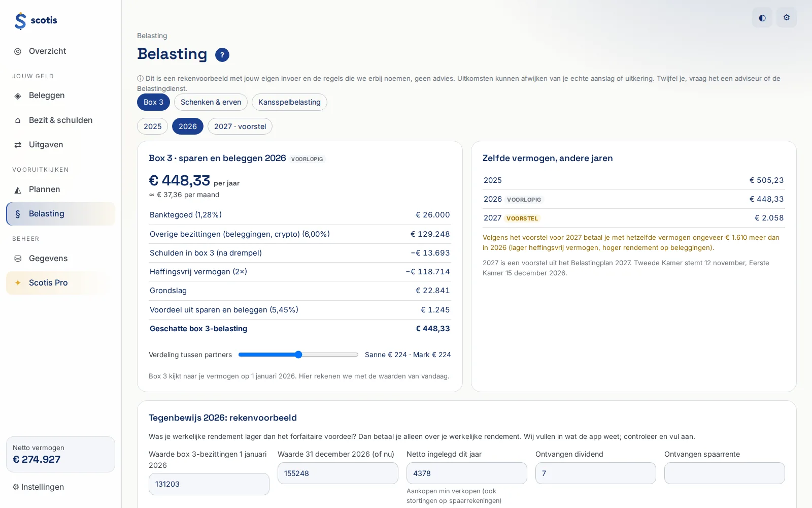Open Instellingen at sidebar bottom
This screenshot has width=812, height=508.
tap(39, 487)
